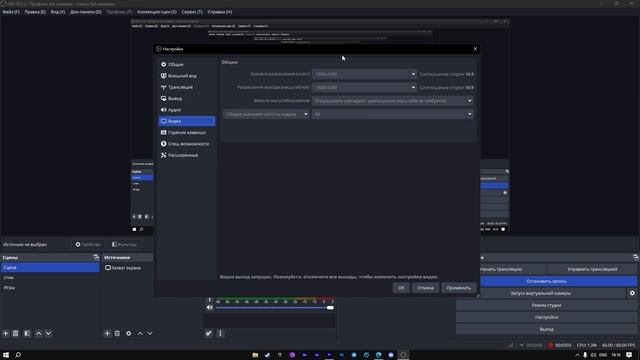Click the source Фильтры button
Image resolution: width=640 pixels, height=360 pixels.
[x=124, y=244]
